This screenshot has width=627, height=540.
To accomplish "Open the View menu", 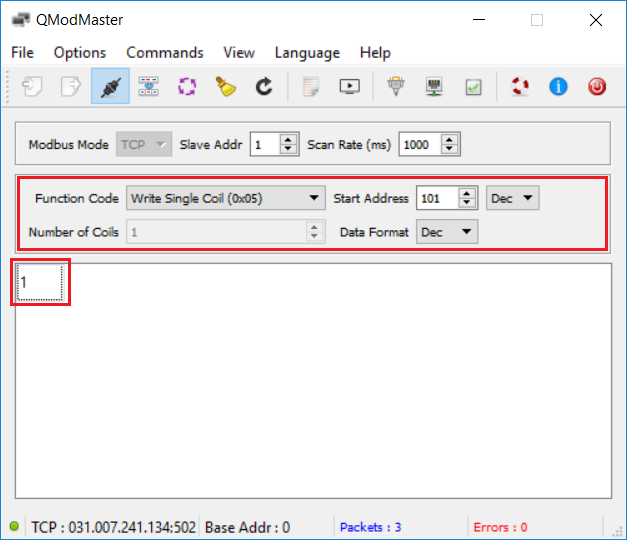I will [239, 52].
